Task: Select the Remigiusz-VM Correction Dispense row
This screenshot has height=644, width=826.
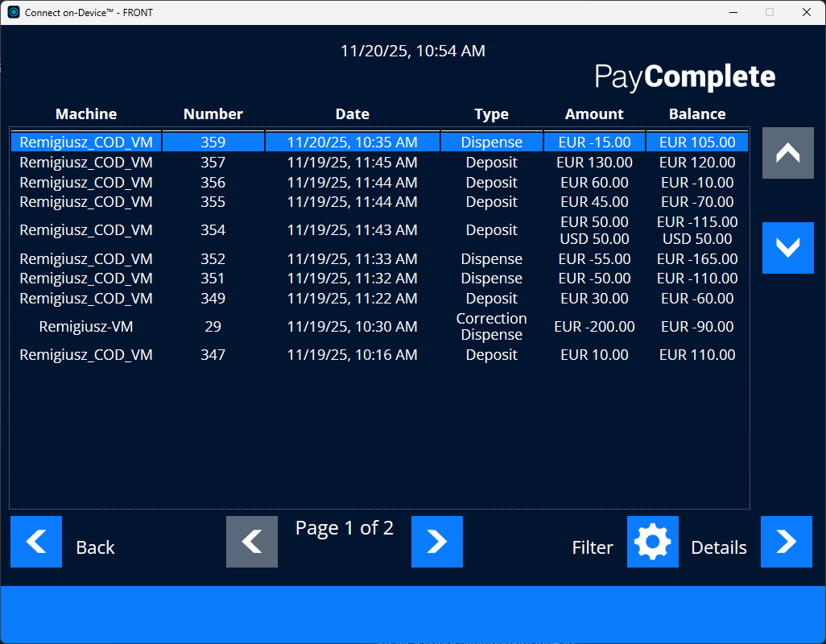Action: (352, 326)
